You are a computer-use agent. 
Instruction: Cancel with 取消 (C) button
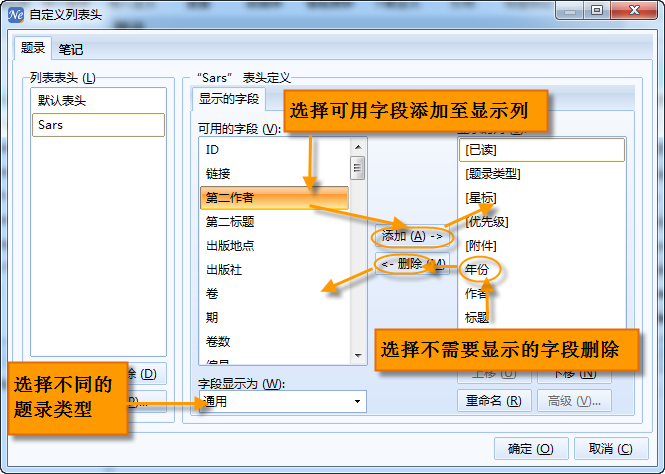pos(611,449)
